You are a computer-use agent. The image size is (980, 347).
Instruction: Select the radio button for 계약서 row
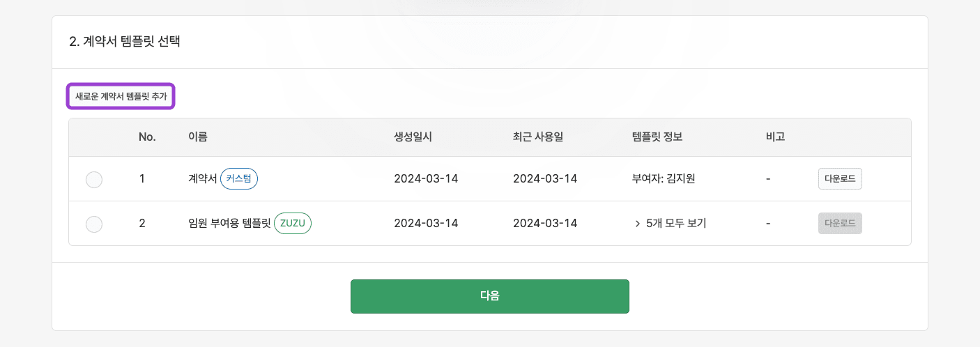pyautogui.click(x=94, y=180)
